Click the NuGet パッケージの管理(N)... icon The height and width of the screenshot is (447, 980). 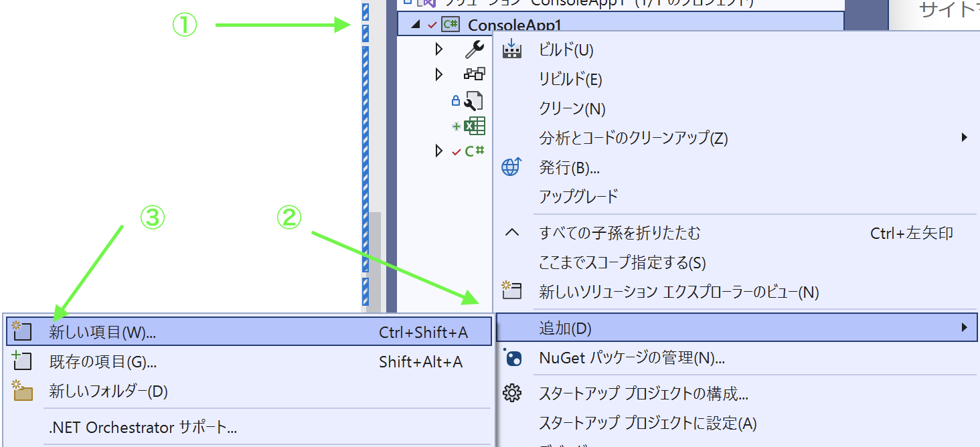pyautogui.click(x=512, y=357)
